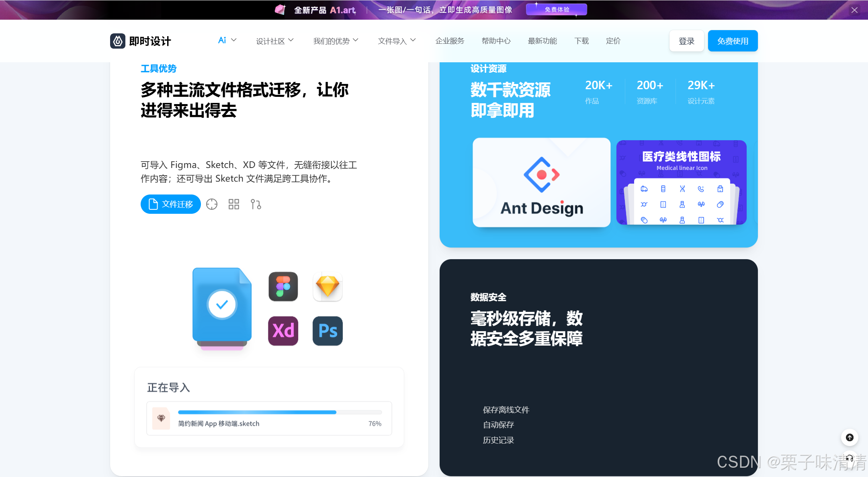Viewport: 868px width, 477px height.
Task: Expand the 我们的优势 dropdown
Action: coord(336,41)
